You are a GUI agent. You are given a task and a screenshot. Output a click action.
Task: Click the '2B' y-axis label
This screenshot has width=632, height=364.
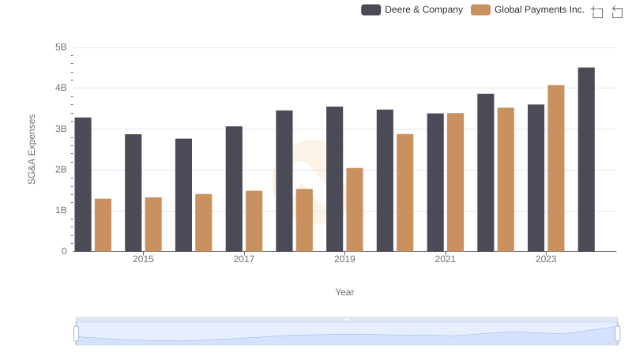pos(61,170)
